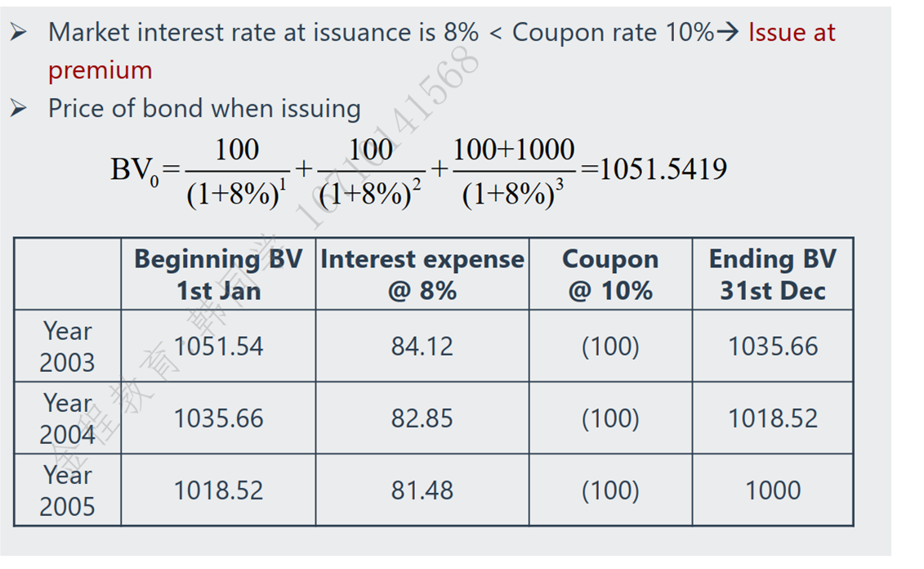Click the 'Beginning BV 1st Jan' column header
Viewport: 924px width, 569px height.
[218, 275]
